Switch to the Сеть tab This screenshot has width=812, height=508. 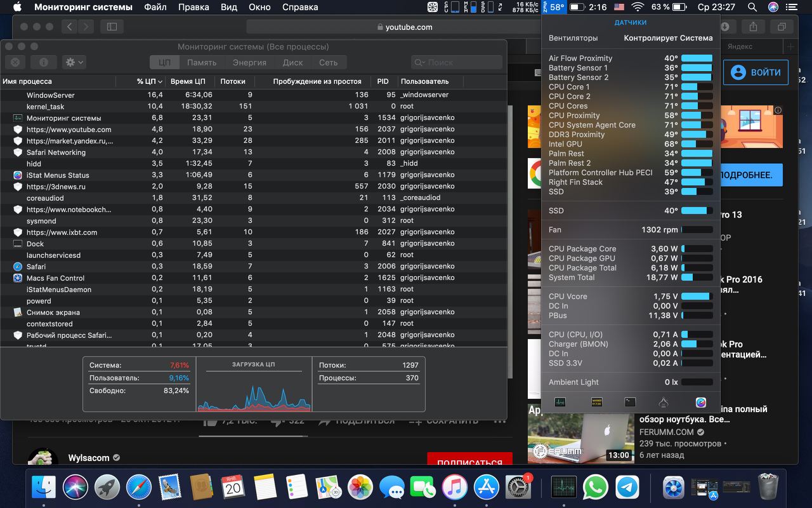(x=329, y=62)
